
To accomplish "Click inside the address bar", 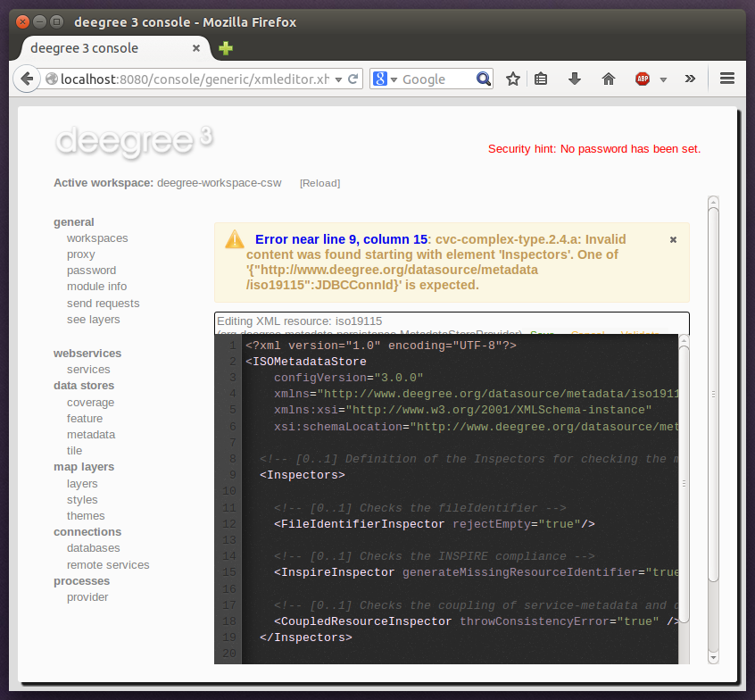I will coord(178,79).
